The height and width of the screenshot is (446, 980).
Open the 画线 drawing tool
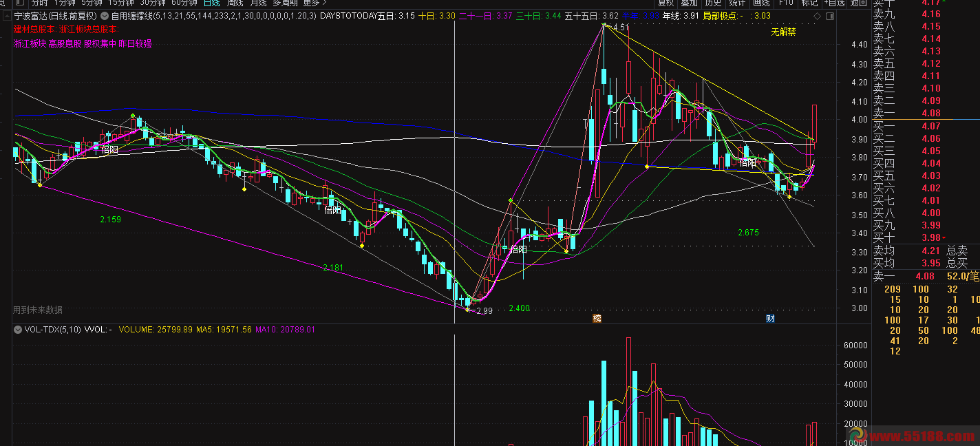[x=761, y=3]
